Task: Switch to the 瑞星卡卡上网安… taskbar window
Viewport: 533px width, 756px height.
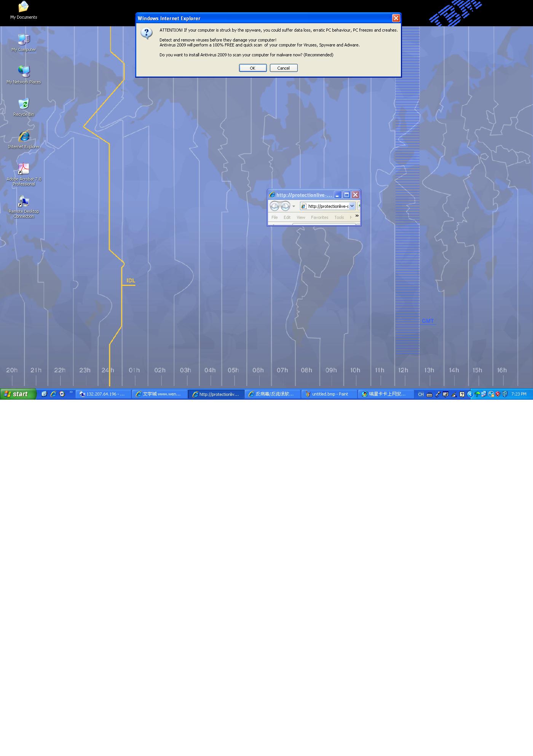Action: click(386, 394)
